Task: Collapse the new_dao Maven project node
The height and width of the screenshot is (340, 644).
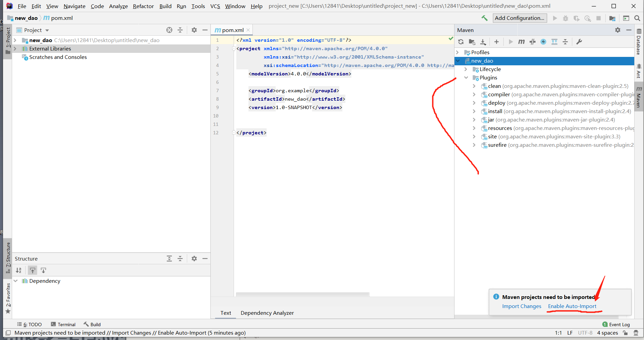Action: 457,61
